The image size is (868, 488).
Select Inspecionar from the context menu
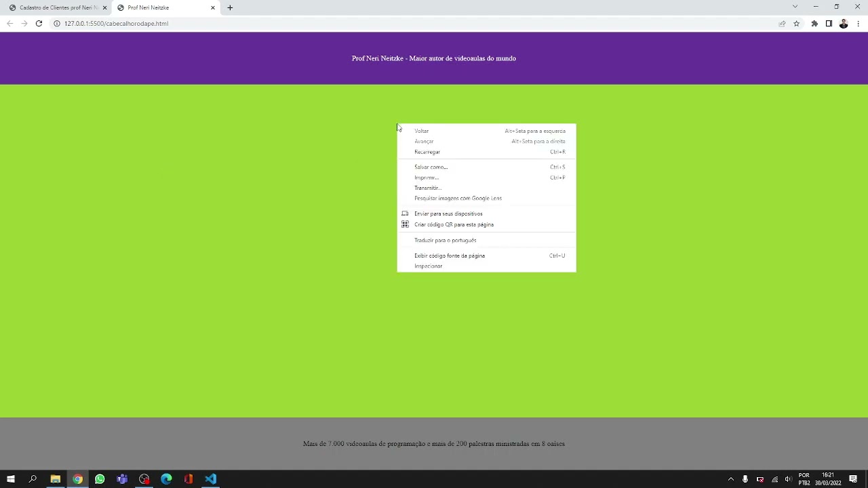pos(486,266)
